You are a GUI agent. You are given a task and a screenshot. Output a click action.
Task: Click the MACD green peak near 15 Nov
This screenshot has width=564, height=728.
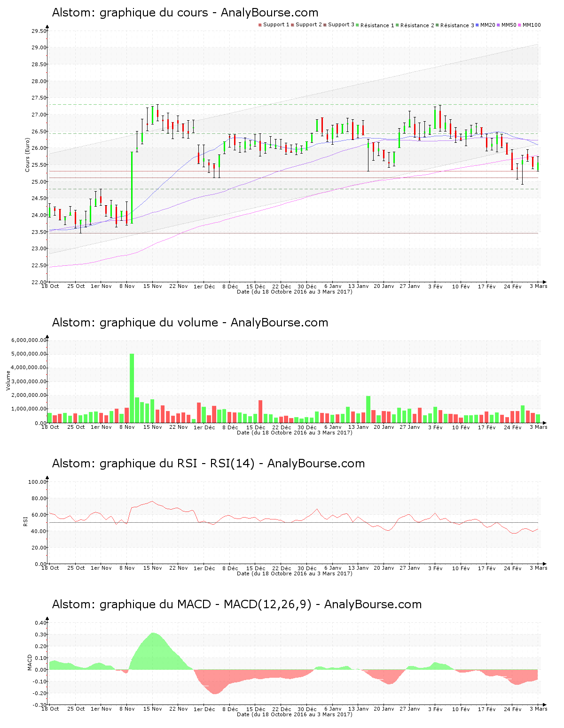click(153, 651)
